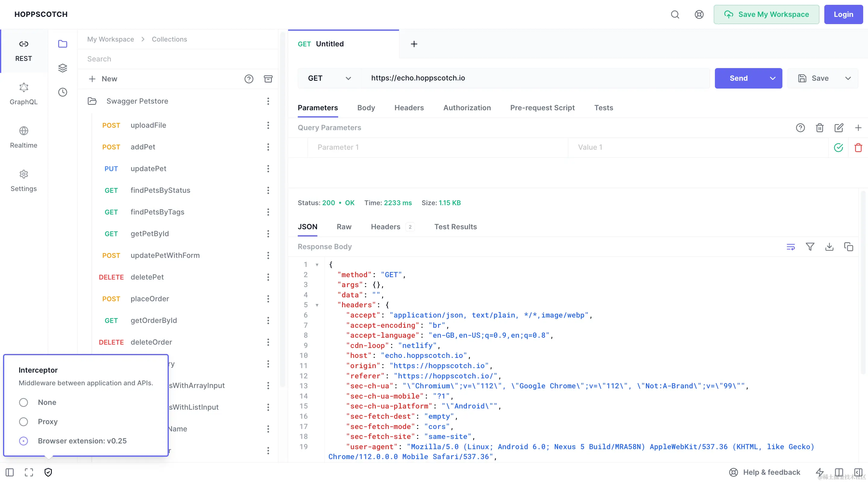Open the Raw response tab
Image resolution: width=868 pixels, height=482 pixels.
[x=344, y=227]
